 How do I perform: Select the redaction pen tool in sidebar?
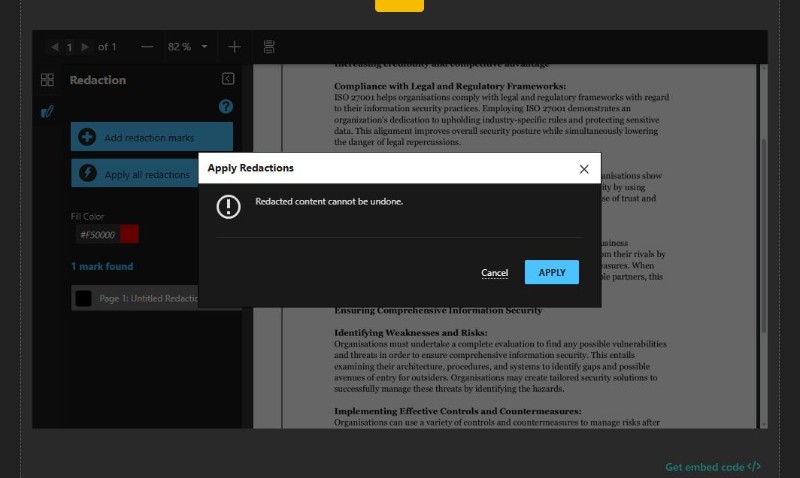[47, 112]
